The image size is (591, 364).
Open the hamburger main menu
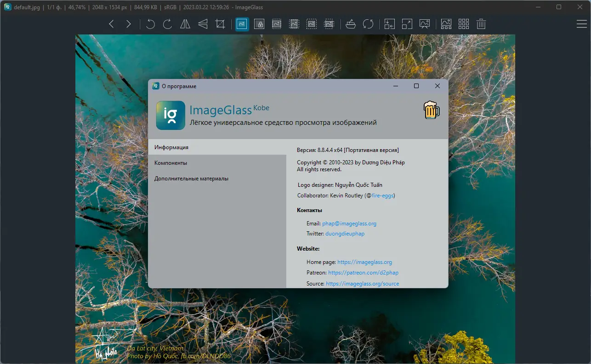pyautogui.click(x=581, y=24)
